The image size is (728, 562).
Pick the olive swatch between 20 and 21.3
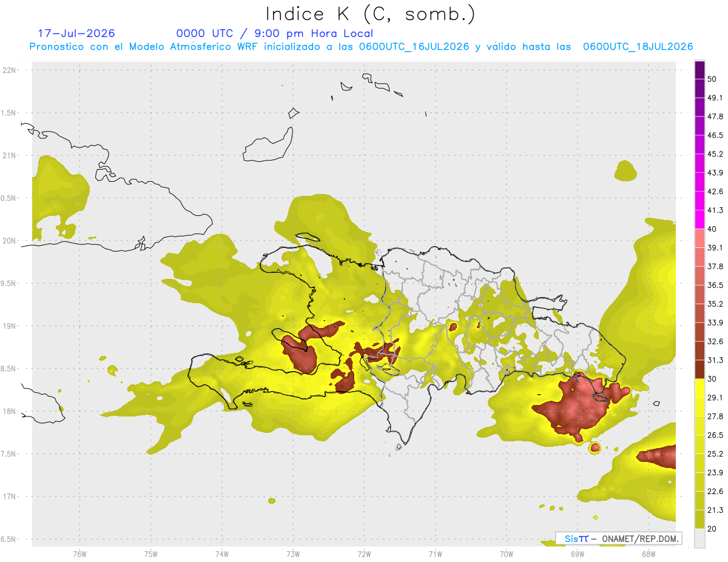tap(699, 520)
